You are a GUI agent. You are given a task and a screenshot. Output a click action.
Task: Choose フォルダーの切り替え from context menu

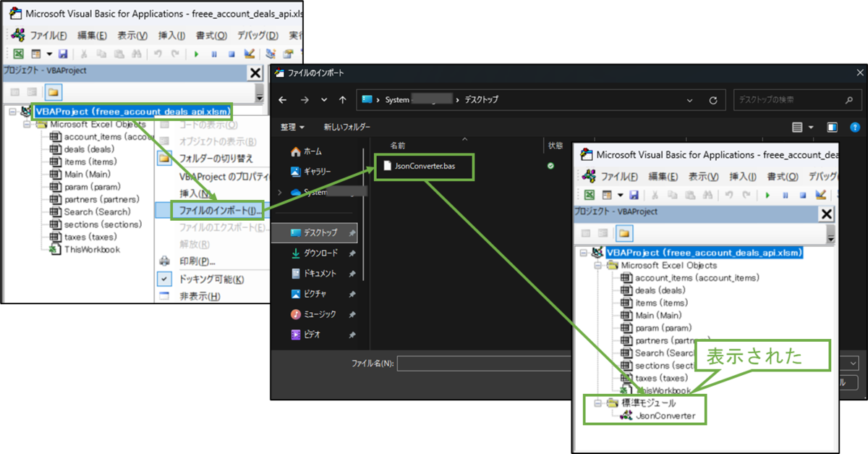(216, 159)
